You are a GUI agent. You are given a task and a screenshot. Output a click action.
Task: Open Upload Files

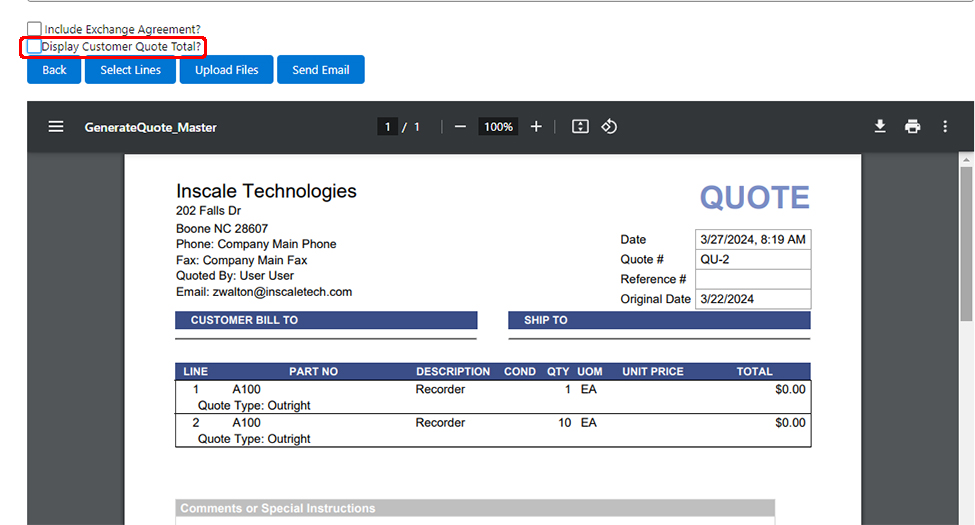point(226,70)
